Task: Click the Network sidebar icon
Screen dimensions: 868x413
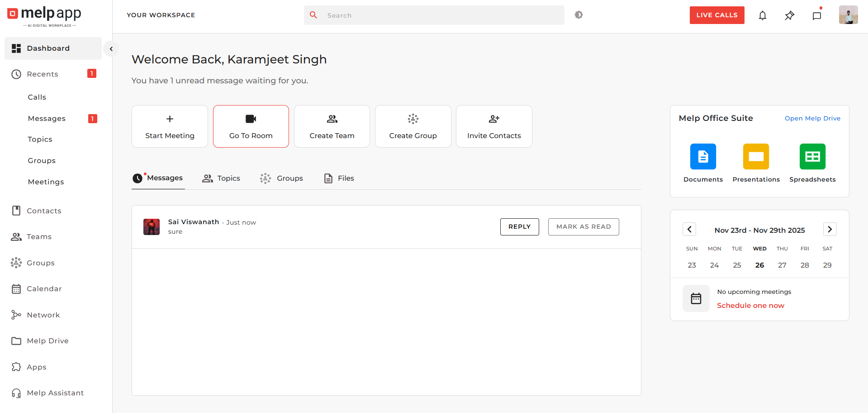Action: coord(16,315)
